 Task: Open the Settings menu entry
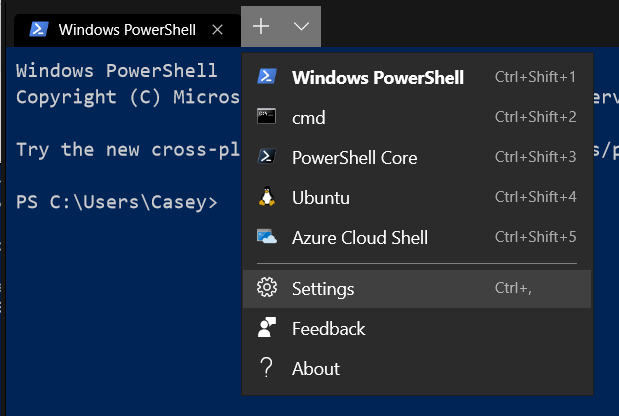point(323,289)
